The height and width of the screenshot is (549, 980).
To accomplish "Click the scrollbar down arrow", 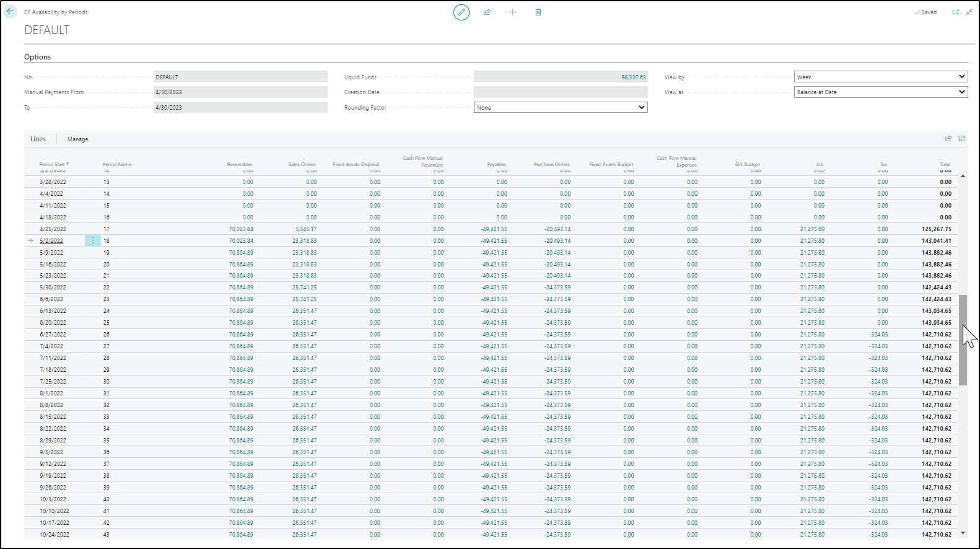I will tap(963, 533).
